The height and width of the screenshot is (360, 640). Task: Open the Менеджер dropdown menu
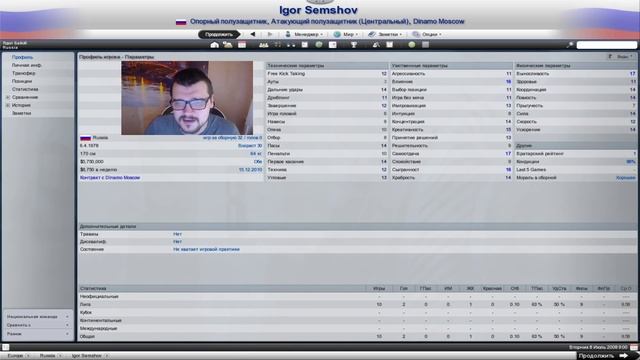click(304, 34)
